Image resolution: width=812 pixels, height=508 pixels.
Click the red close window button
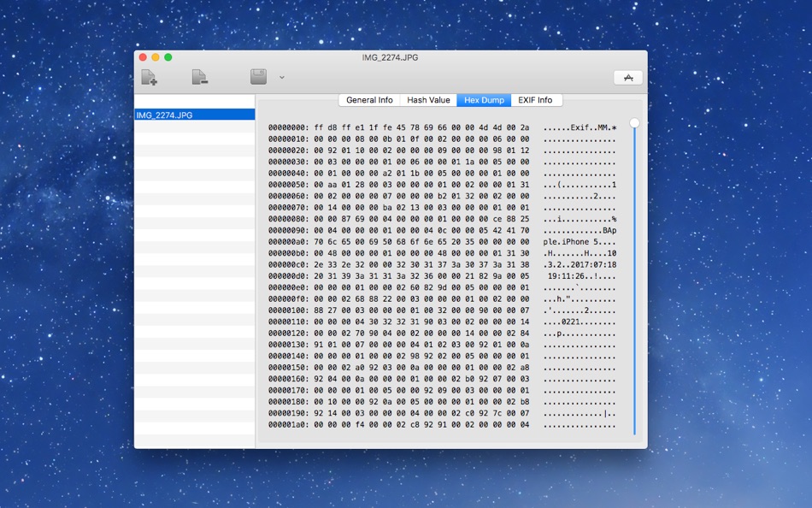(x=143, y=57)
